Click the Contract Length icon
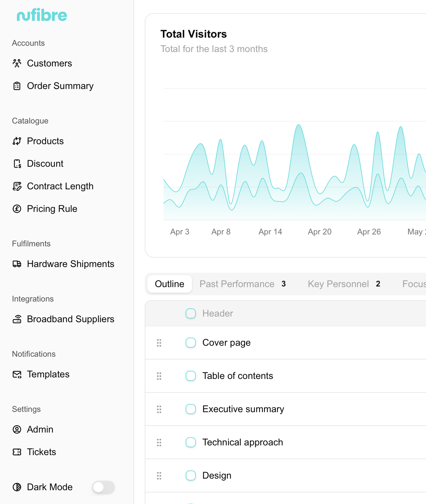 17,186
